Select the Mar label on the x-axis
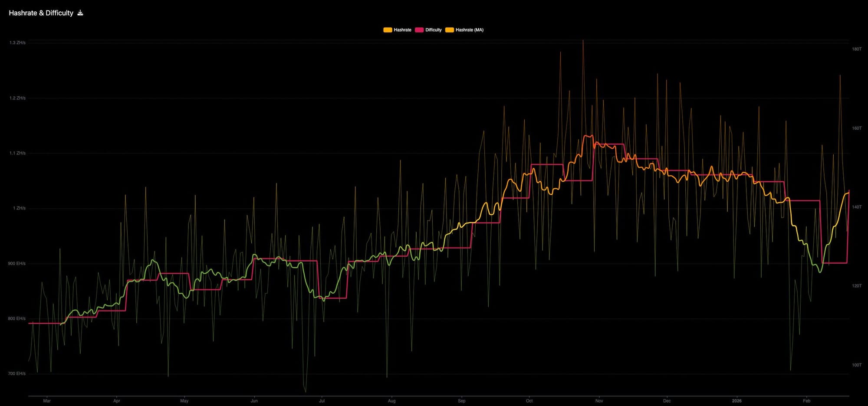This screenshot has width=868, height=406. [x=48, y=401]
